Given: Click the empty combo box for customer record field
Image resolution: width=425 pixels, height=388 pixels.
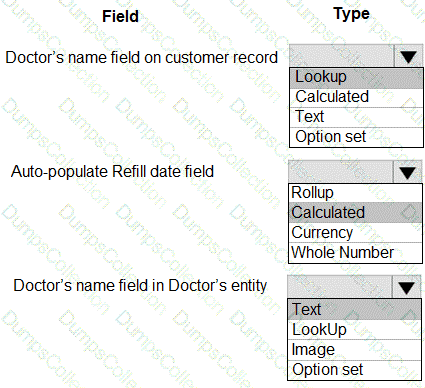Looking at the screenshot, I should click(x=342, y=56).
